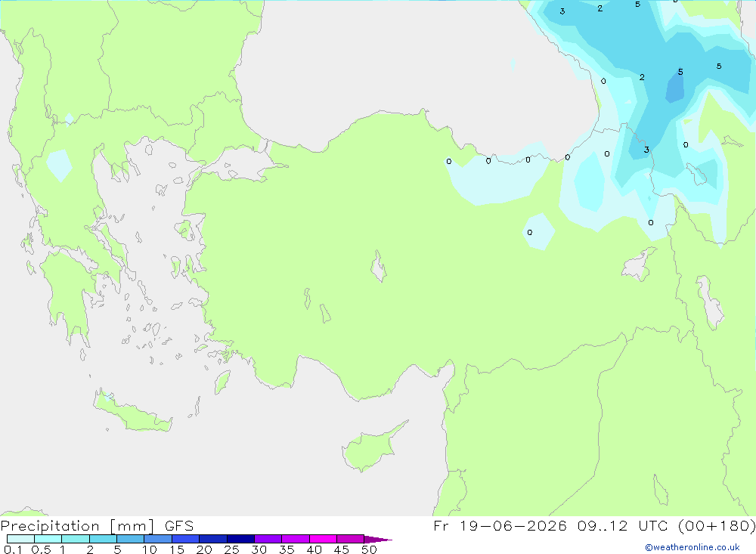756x554 pixels.
Task: Click the legend value label '50'
Action: pyautogui.click(x=369, y=549)
